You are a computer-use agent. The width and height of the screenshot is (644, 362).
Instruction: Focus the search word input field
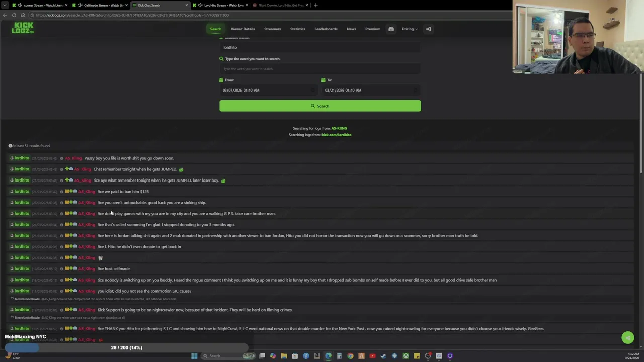coord(320,69)
